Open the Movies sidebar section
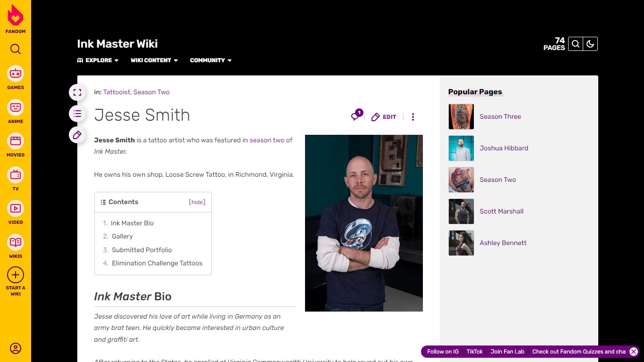The width and height of the screenshot is (644, 362). tap(16, 145)
